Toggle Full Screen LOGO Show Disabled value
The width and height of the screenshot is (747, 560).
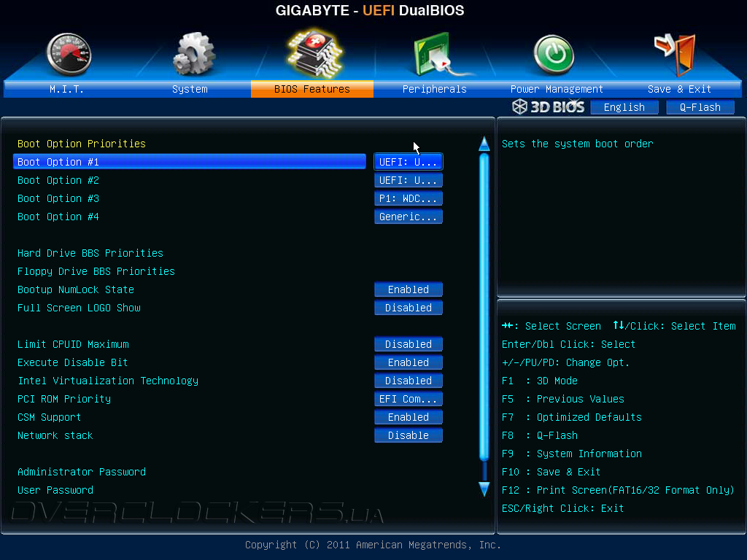pos(409,308)
